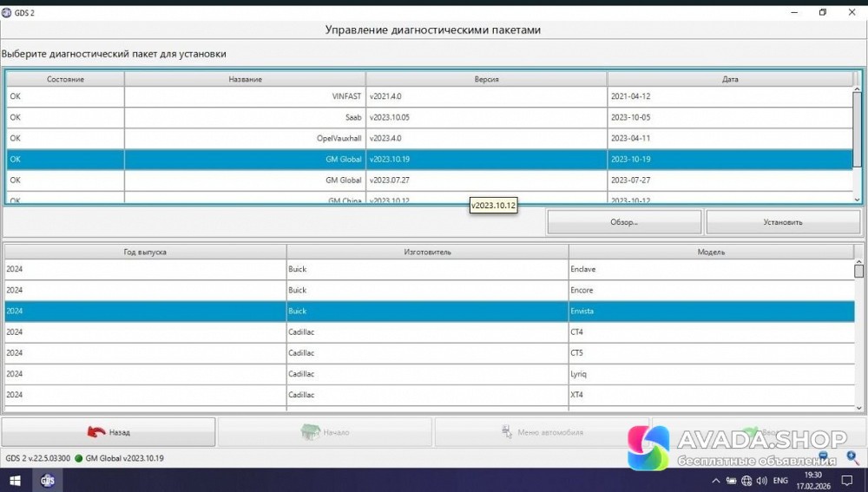Click the GDS 2 title bar logo
Image resolution: width=868 pixels, height=492 pixels.
[x=8, y=13]
